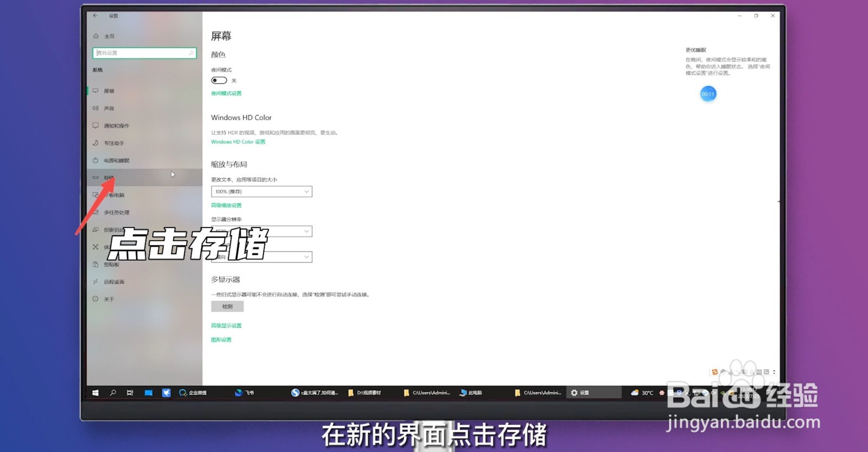Screen dimensions: 868x452
Task: Click the 剪贴板 clipboard icon
Action: coord(95,264)
